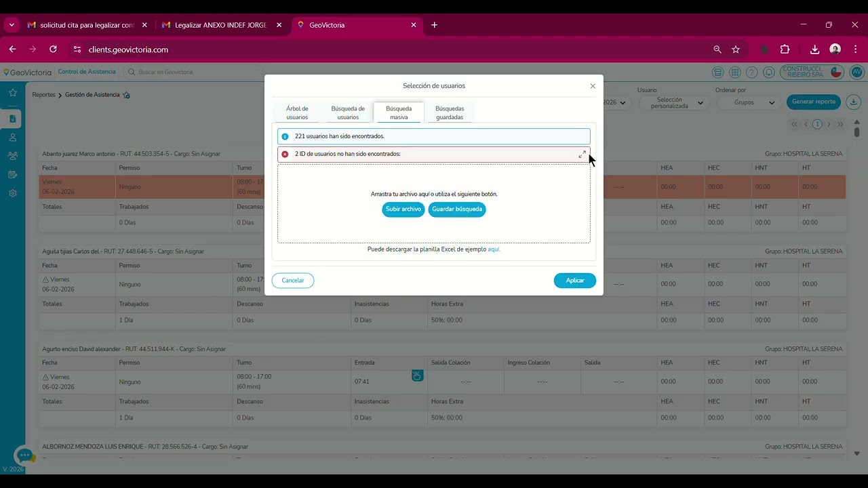Apply the user selection with Aplicar

click(575, 281)
